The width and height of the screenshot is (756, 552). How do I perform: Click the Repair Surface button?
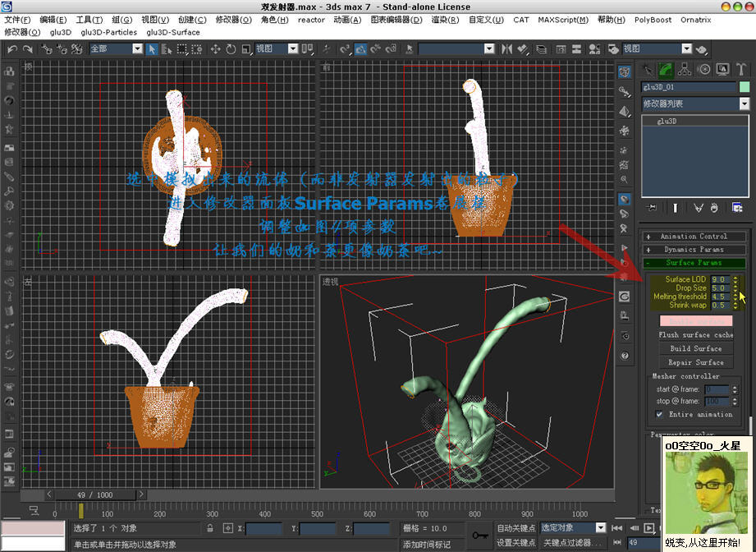click(696, 362)
